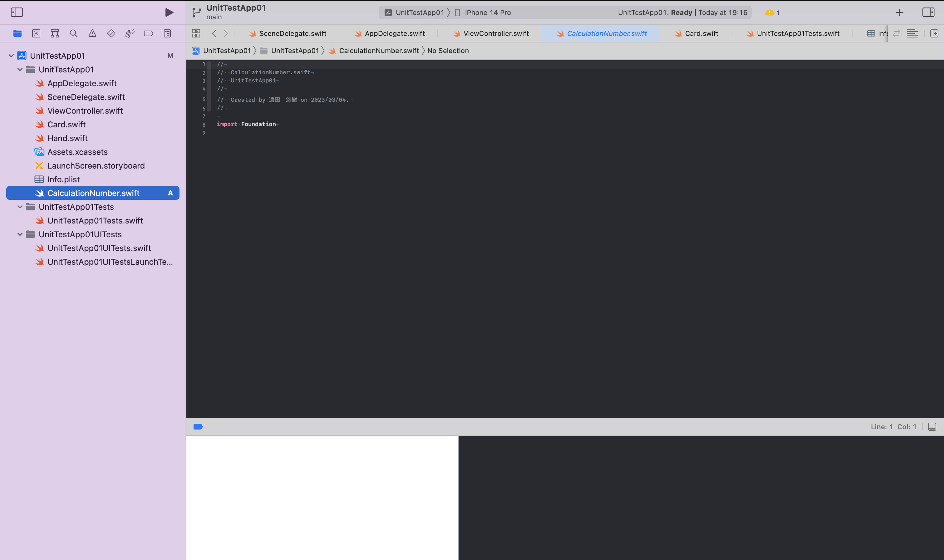Go forward in editor history
The height and width of the screenshot is (560, 944).
click(x=226, y=34)
